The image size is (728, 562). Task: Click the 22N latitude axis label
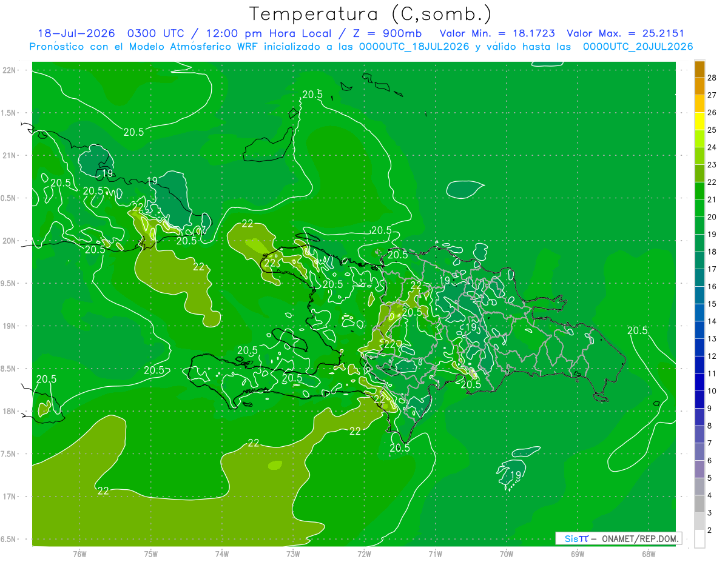coord(10,70)
